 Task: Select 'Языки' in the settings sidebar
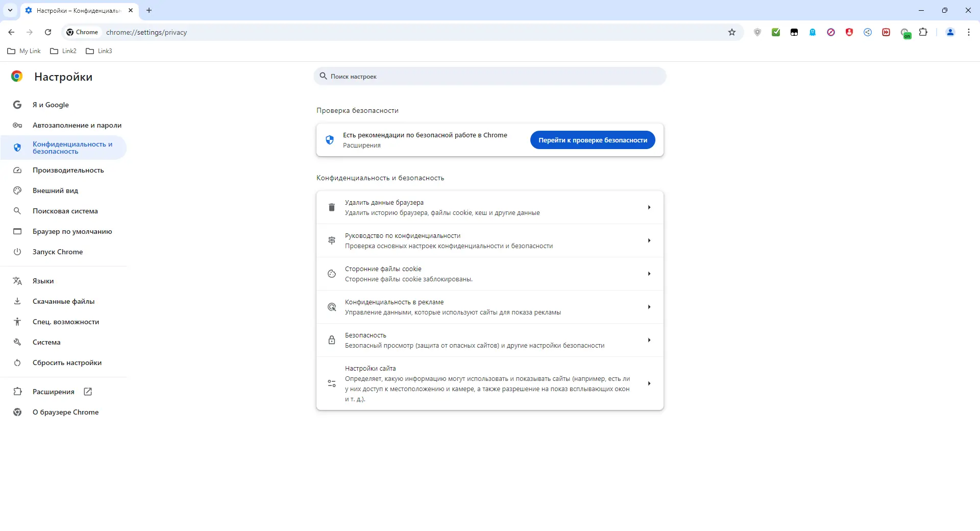(x=42, y=281)
